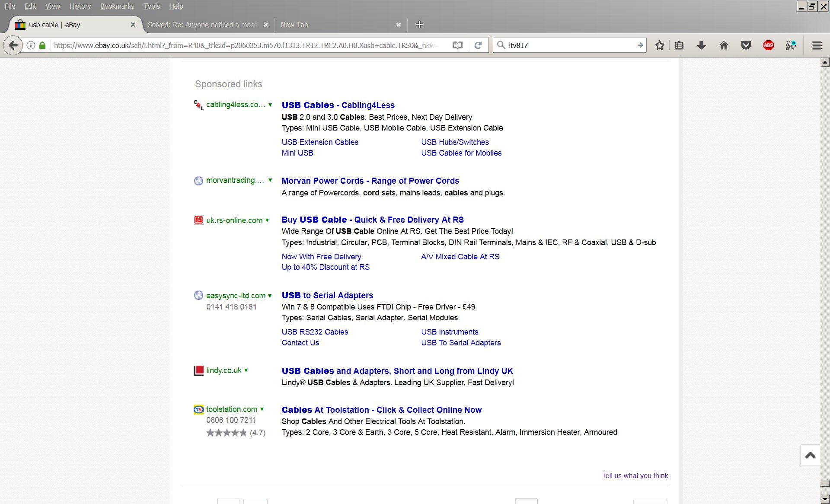830x504 pixels.
Task: Click the back-to-top chevron button
Action: point(811,455)
